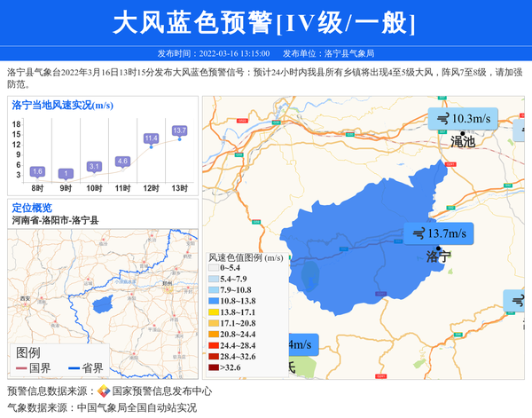Select the >32.6 dark red legend swatch
Screen dimensions: 532x418
pyautogui.click(x=213, y=367)
